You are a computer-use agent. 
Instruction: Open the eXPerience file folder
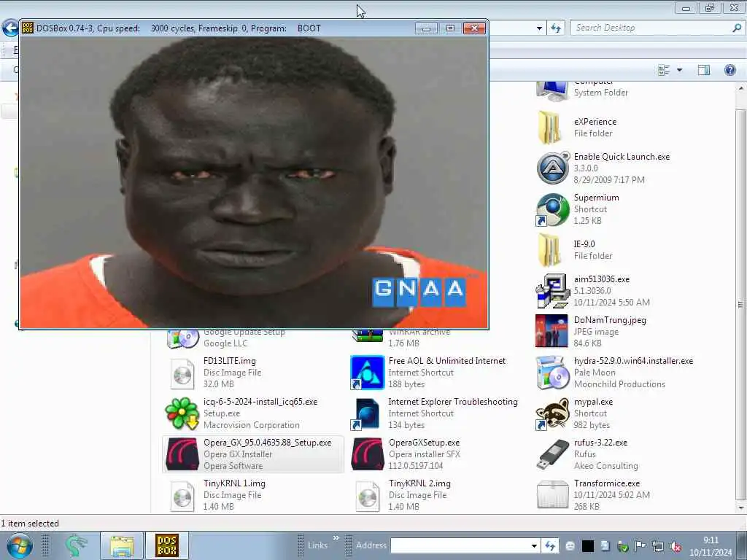(551, 128)
